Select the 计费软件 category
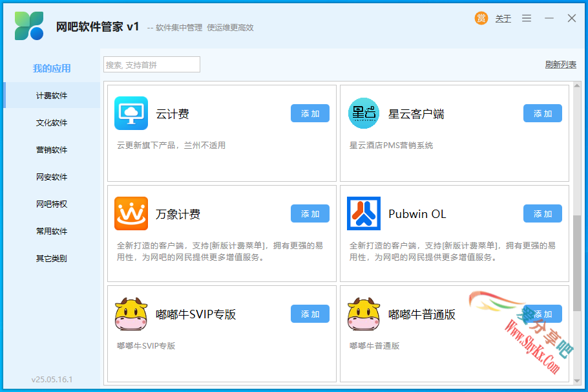Screen dimensions: 588x392 [x=52, y=95]
